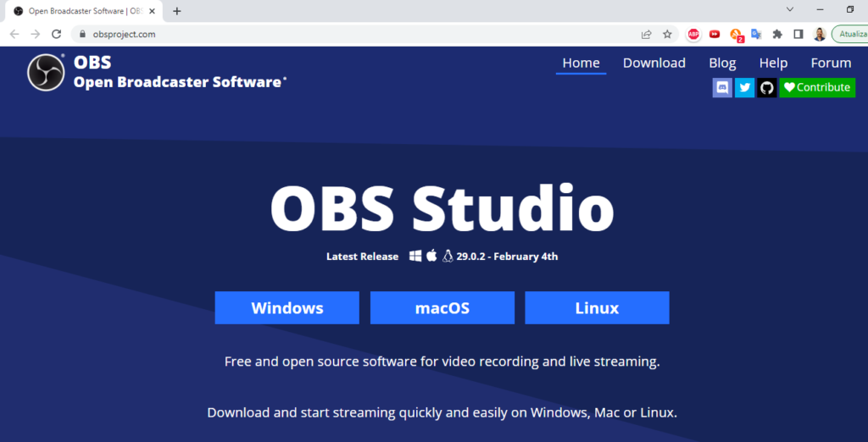Click the share page icon in address bar
Viewport: 868px width, 442px height.
coord(646,35)
